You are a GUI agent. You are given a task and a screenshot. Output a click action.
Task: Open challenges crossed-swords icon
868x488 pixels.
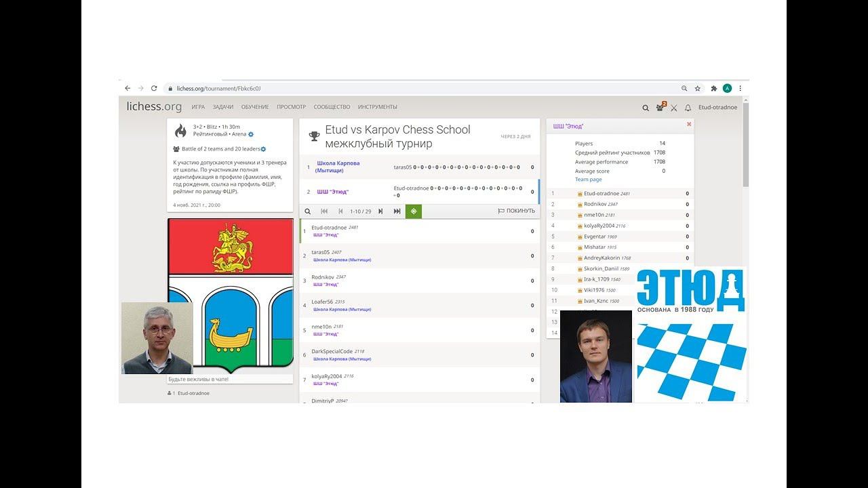(674, 108)
